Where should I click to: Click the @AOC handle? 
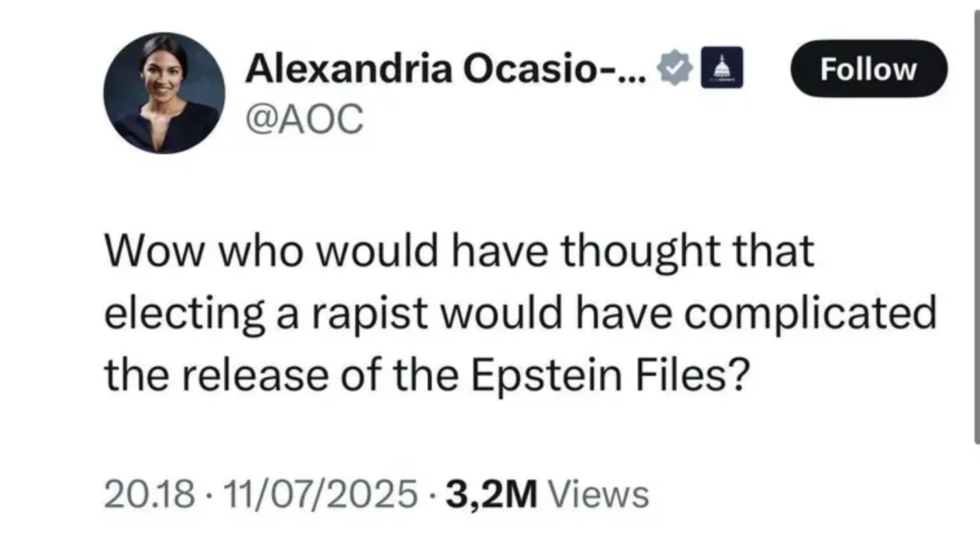pos(304,119)
